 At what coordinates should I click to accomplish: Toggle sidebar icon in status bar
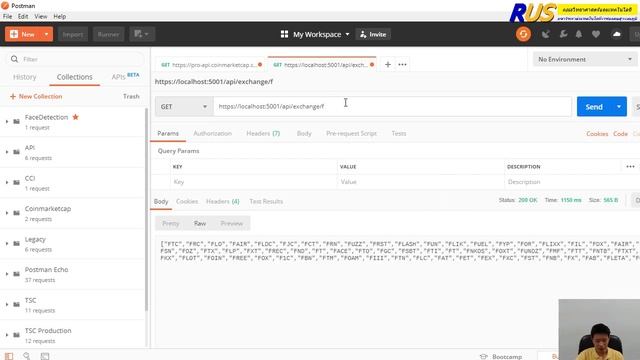(x=9, y=356)
